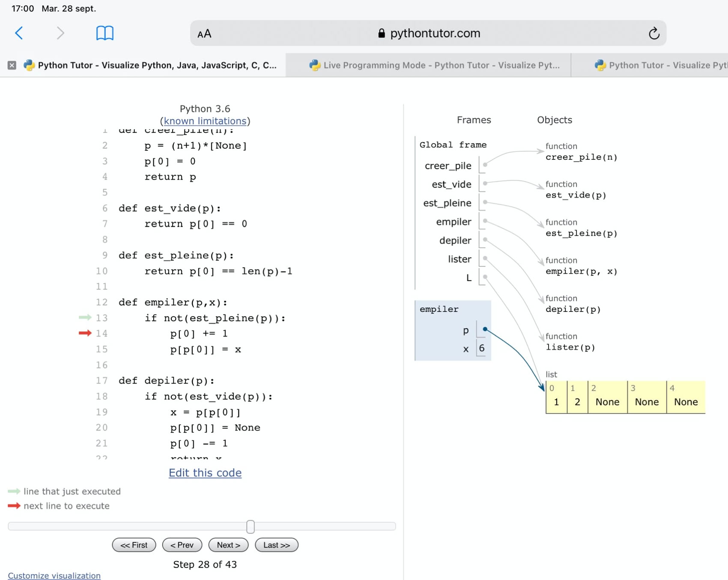Screen dimensions: 728x580
Task: Switch to the third Python Tutor tab
Action: coord(659,65)
